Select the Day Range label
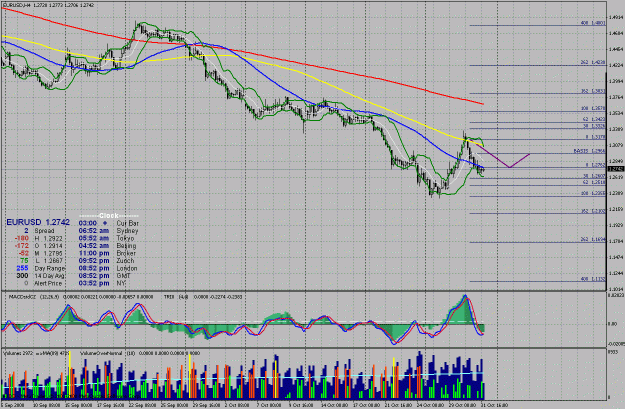Viewport: 625px width, 409px height. tap(50, 268)
